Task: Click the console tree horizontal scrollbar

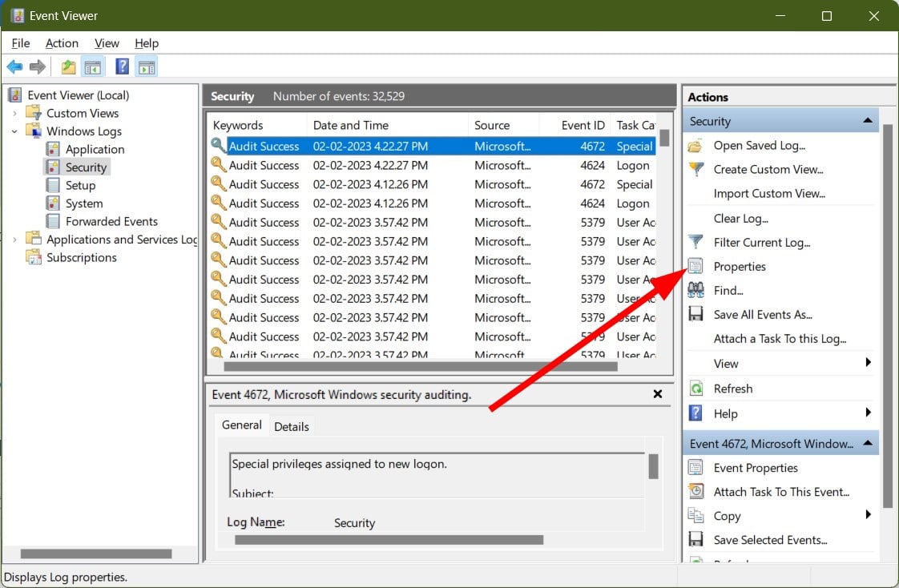Action: pyautogui.click(x=96, y=554)
